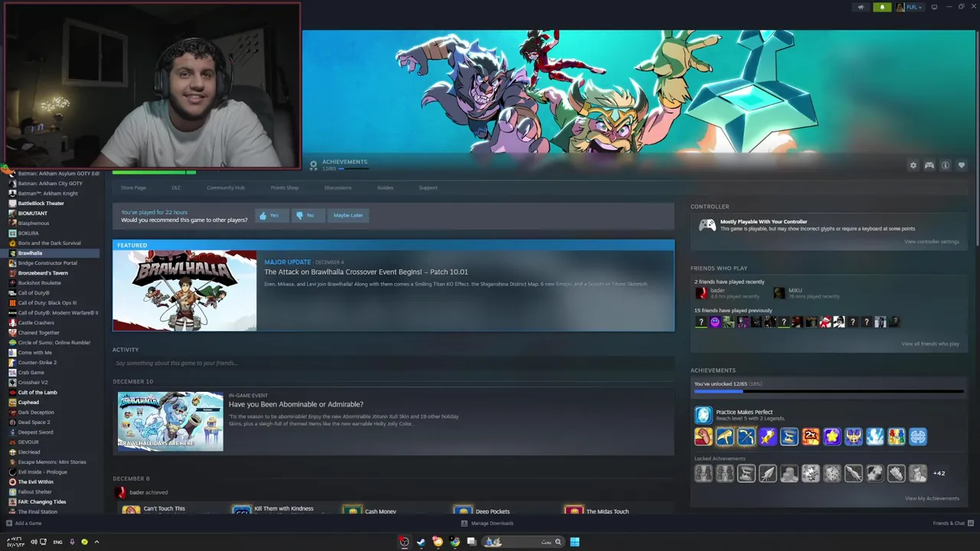Click Chrome icon in the taskbar
This screenshot has width=980, height=551.
pos(455,542)
